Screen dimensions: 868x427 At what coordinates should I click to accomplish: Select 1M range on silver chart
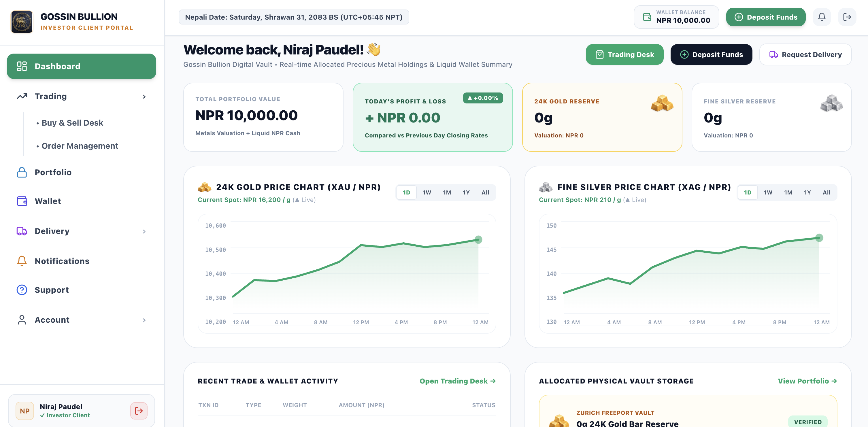click(x=788, y=192)
